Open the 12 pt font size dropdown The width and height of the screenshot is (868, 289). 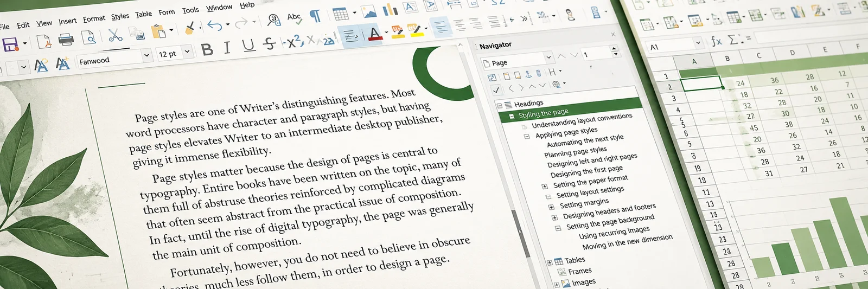point(188,52)
